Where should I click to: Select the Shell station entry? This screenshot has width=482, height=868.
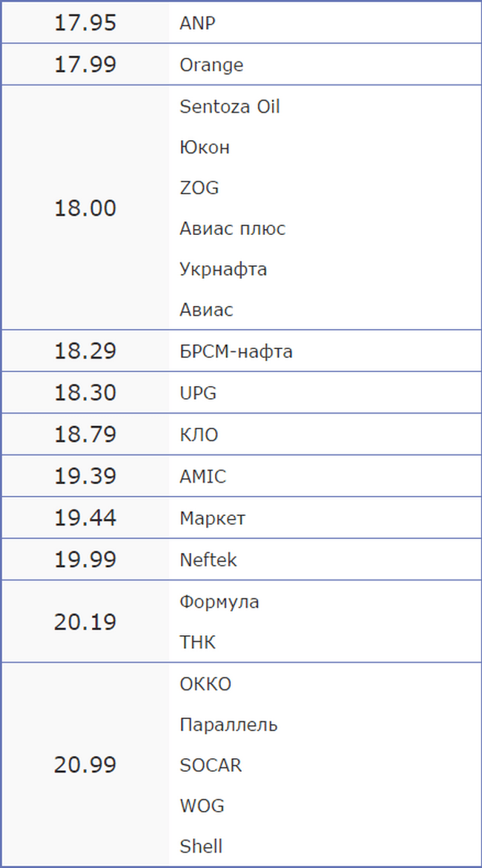[201, 846]
